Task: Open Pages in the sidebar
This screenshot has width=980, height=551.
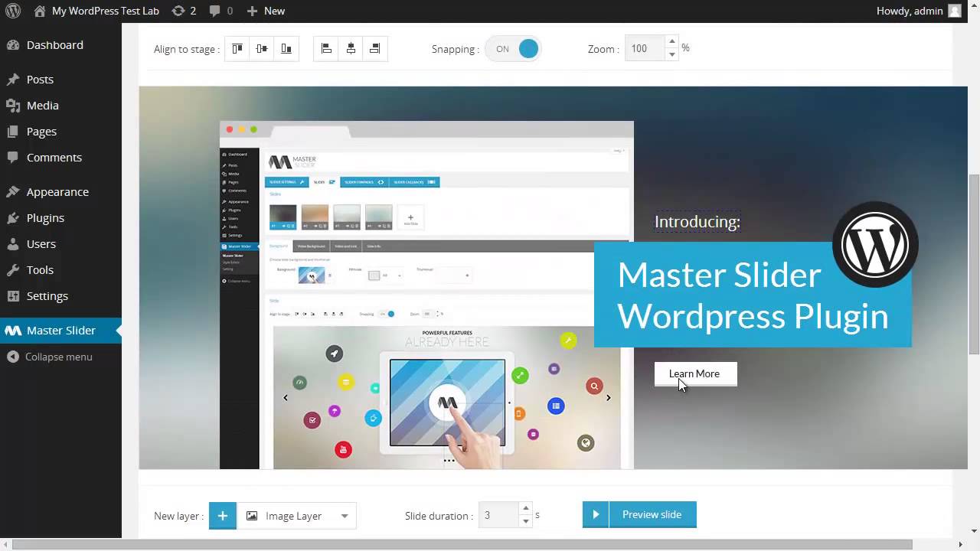Action: 41,131
